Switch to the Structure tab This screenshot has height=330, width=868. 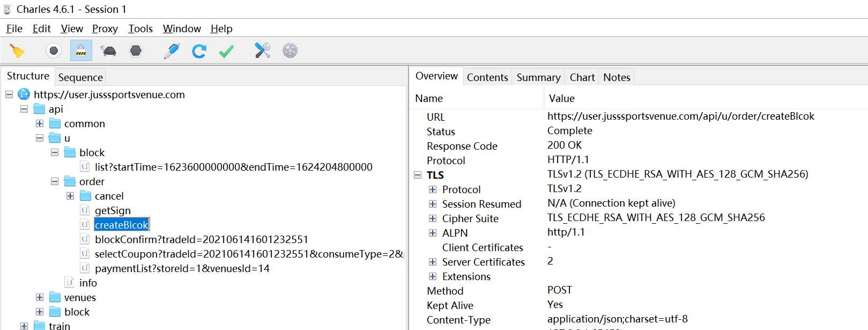(28, 76)
